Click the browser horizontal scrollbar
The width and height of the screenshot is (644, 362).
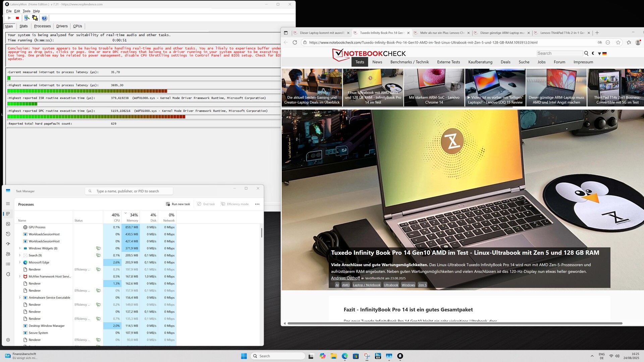tap(454, 323)
